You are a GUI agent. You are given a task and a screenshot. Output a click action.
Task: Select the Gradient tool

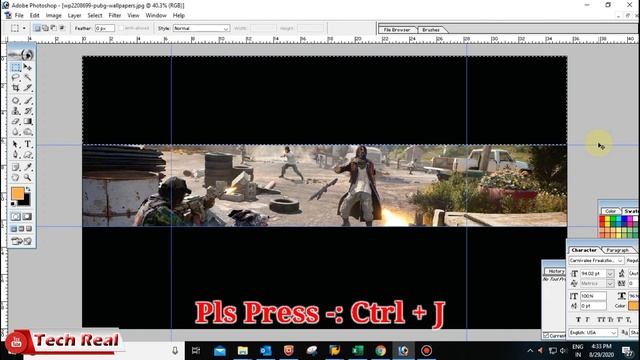point(27,122)
